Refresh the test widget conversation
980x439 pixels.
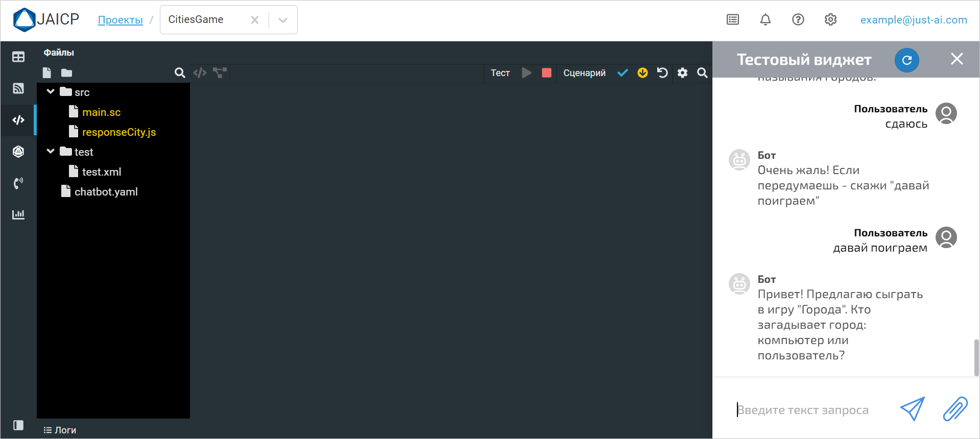[x=906, y=60]
